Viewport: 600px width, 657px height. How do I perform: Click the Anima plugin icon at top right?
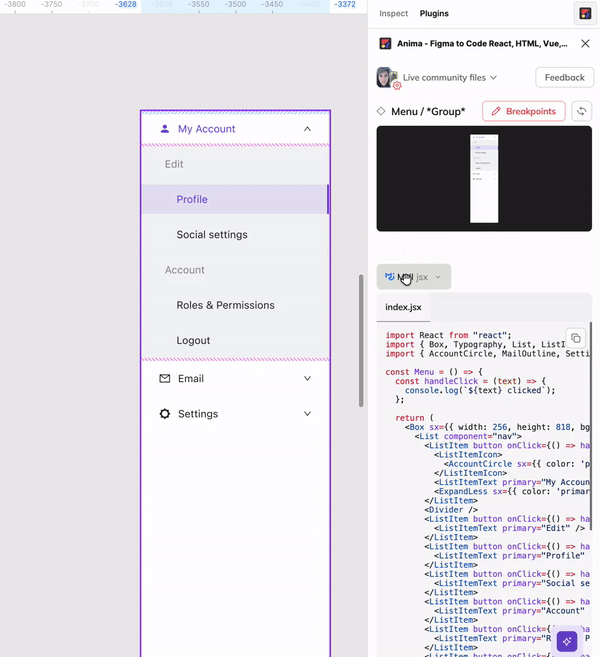(584, 14)
